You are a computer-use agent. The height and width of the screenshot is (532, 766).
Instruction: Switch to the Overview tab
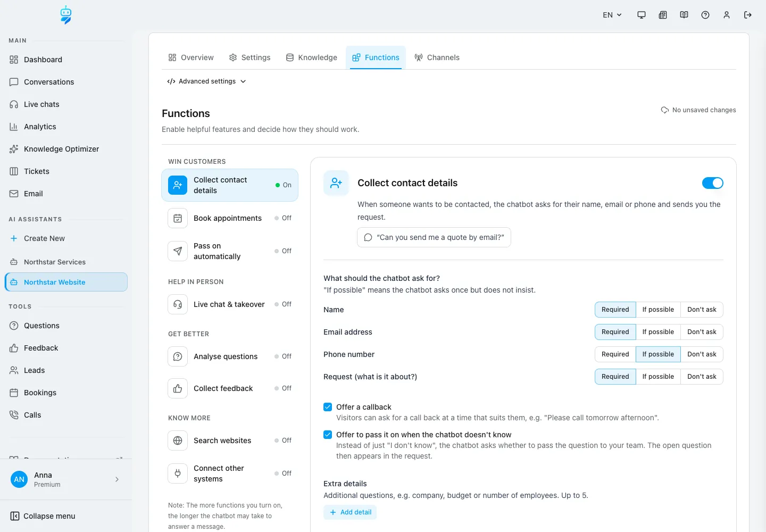(x=191, y=57)
